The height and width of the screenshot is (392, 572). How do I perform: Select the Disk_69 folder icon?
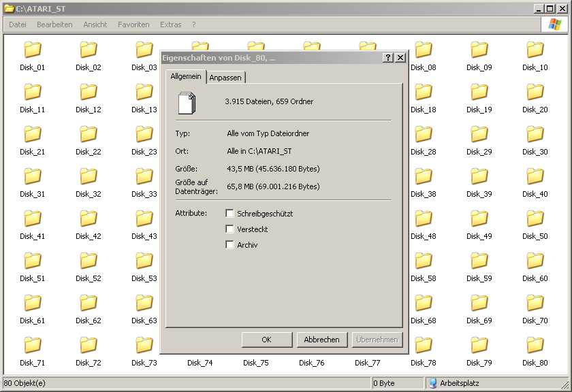click(479, 303)
